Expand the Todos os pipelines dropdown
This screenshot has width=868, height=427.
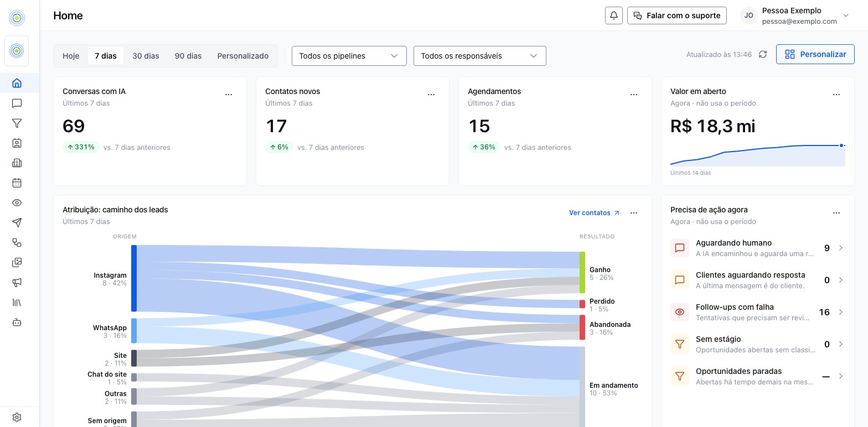click(349, 56)
